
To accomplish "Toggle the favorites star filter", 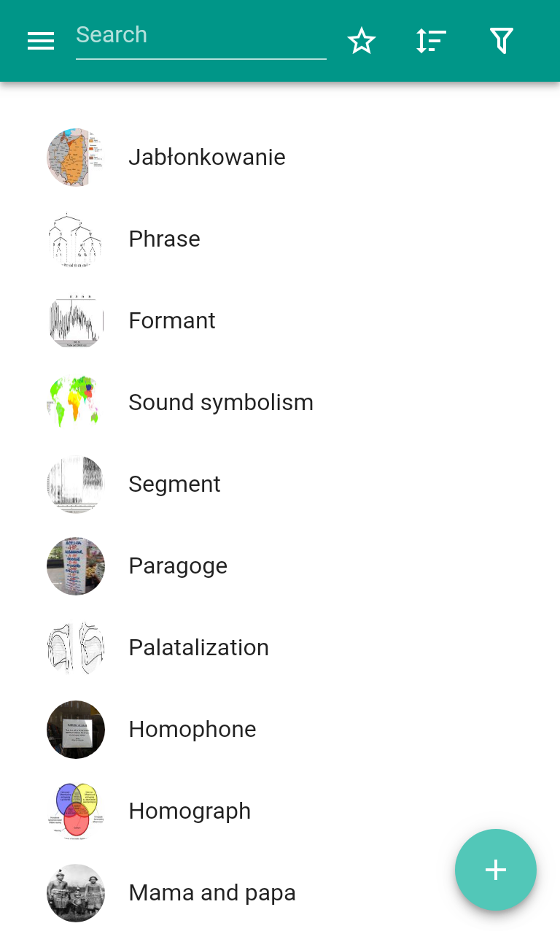I will 361,42.
